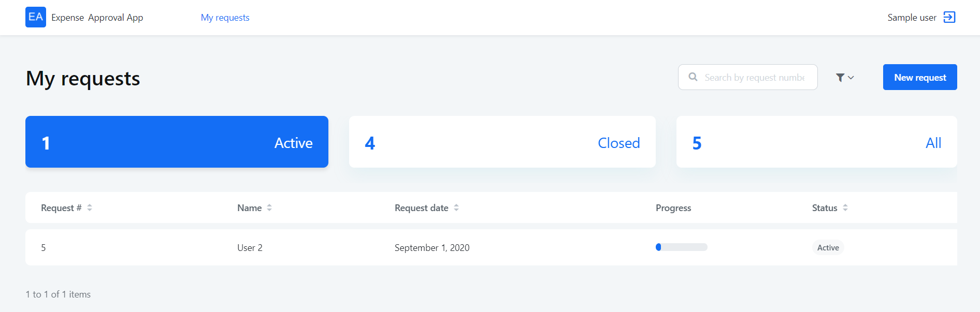Image resolution: width=980 pixels, height=312 pixels.
Task: Click the search magnifier icon
Action: click(x=693, y=77)
